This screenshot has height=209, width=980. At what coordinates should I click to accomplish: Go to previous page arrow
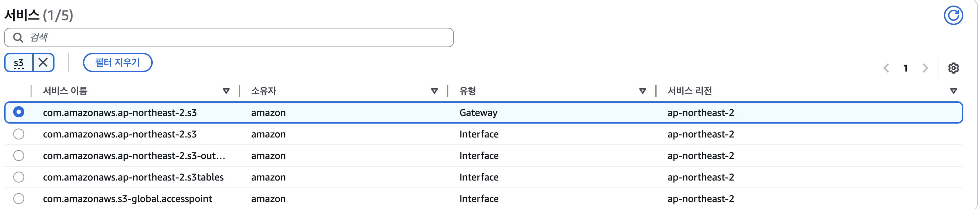(x=886, y=68)
